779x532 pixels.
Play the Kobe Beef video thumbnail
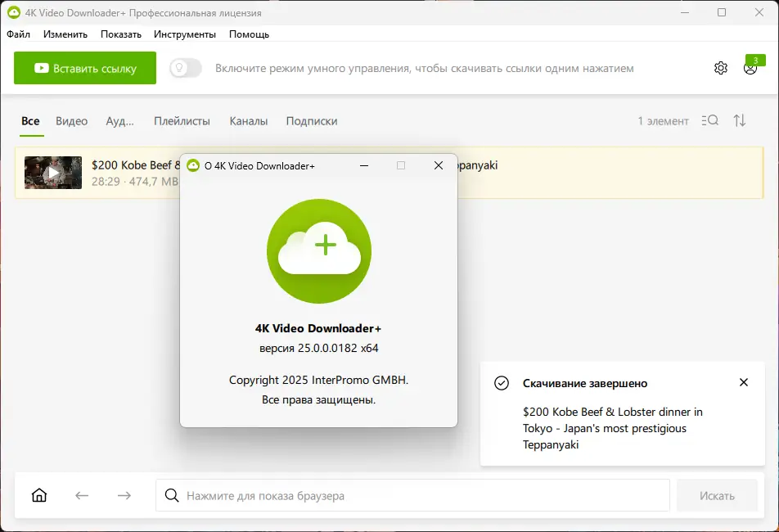(53, 173)
